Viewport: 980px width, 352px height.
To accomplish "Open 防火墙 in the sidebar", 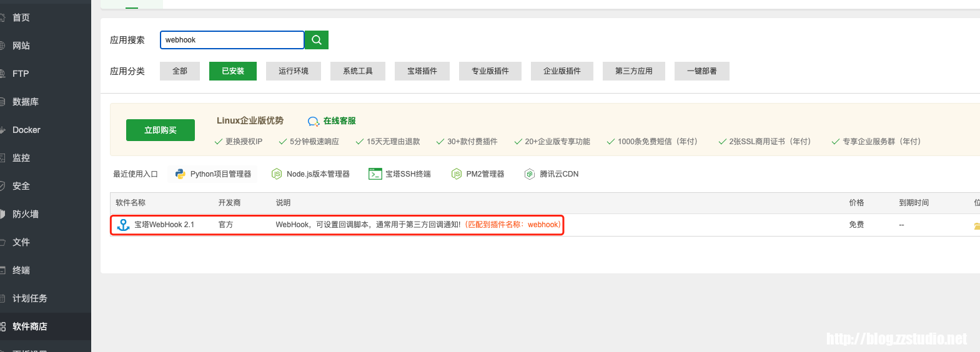I will coord(45,214).
